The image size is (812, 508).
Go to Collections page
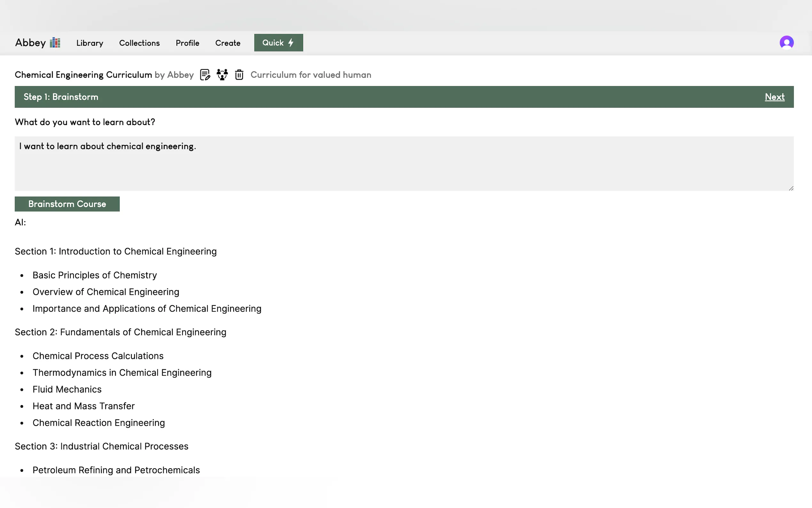[139, 43]
